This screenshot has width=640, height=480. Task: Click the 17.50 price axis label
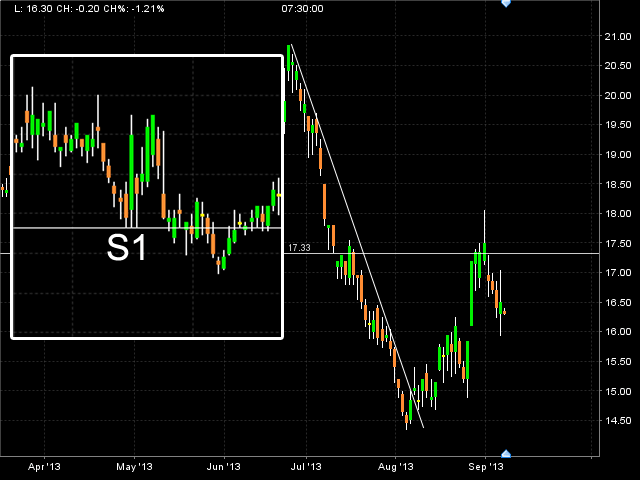coord(618,244)
